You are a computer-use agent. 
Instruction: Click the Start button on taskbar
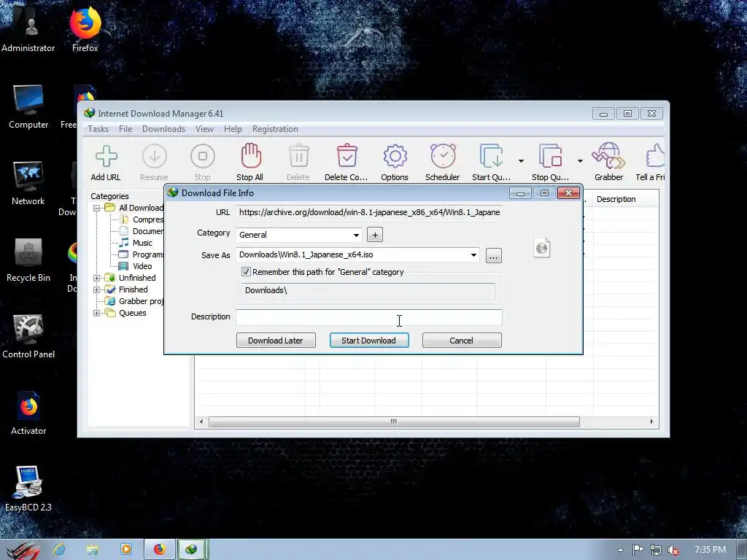[22, 550]
